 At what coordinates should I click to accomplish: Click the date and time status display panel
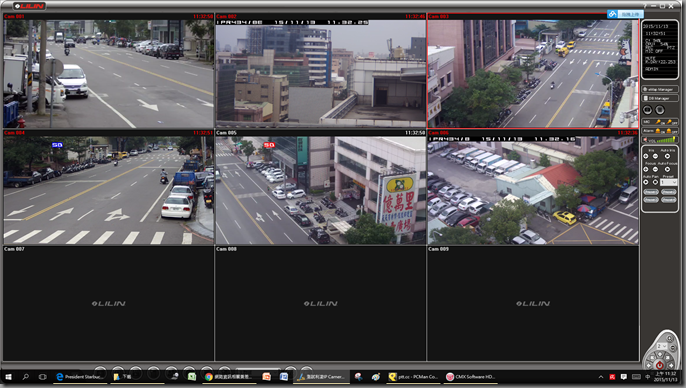tap(660, 49)
